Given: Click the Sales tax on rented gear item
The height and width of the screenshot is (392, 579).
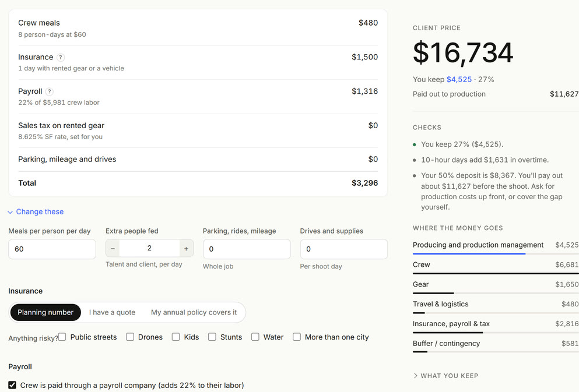Looking at the screenshot, I should (198, 131).
